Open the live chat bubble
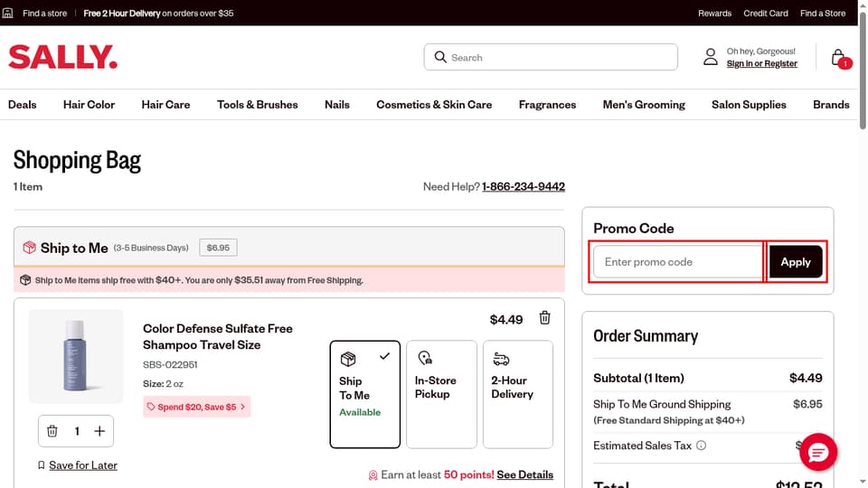This screenshot has width=868, height=488. [817, 452]
